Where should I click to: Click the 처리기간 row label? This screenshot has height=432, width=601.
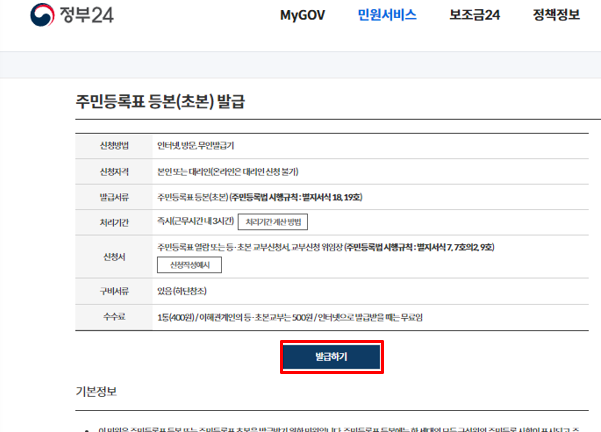coord(114,223)
